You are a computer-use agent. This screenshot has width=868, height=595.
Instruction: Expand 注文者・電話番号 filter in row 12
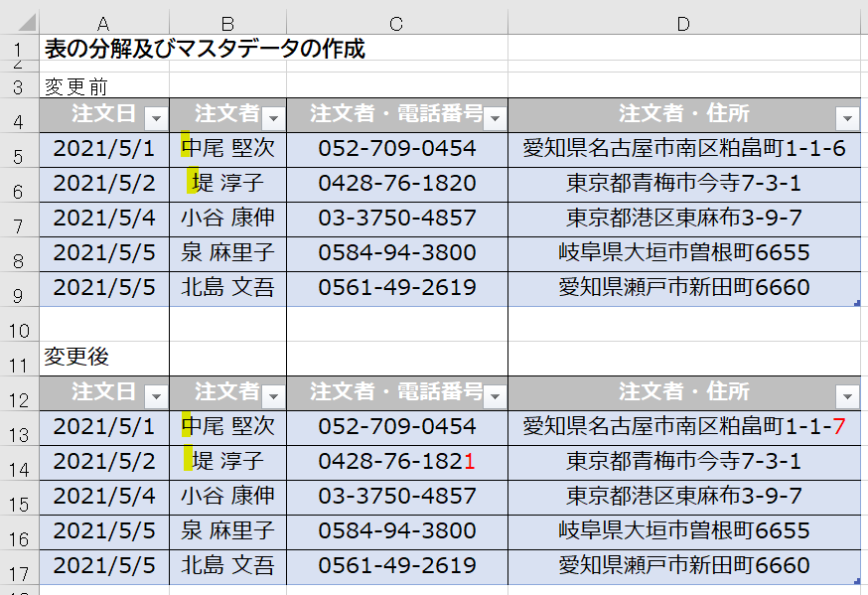pos(495,397)
